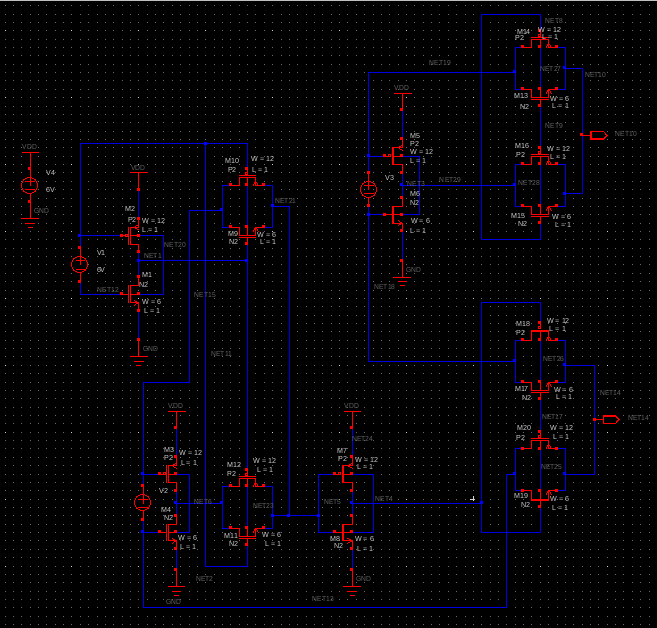
Task: Click the NET23 net label
Action: [263, 506]
